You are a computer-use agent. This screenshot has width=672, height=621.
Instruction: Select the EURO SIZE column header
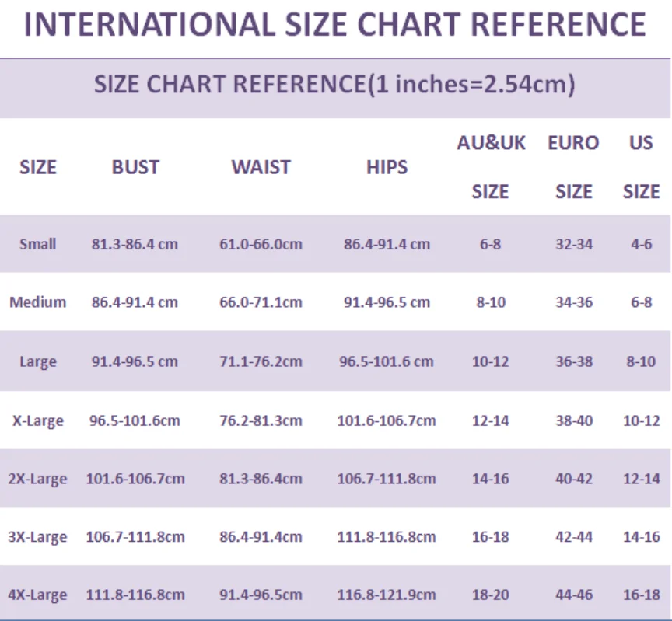(573, 166)
